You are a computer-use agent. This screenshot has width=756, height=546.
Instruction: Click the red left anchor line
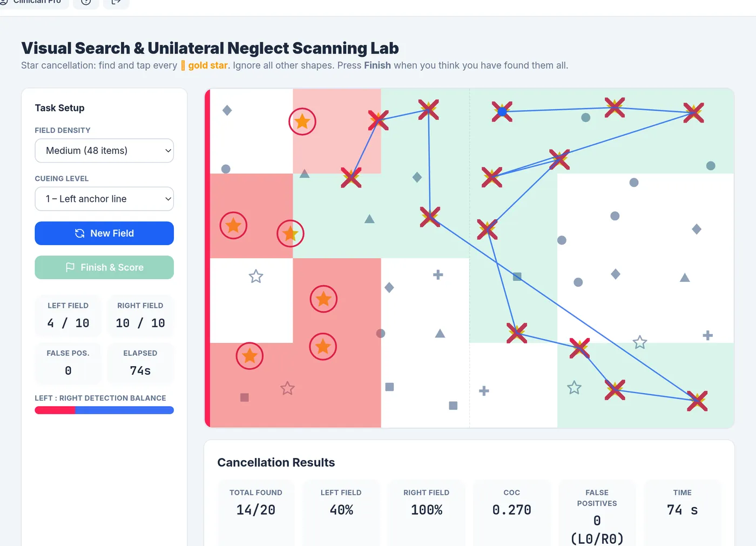pyautogui.click(x=207, y=258)
